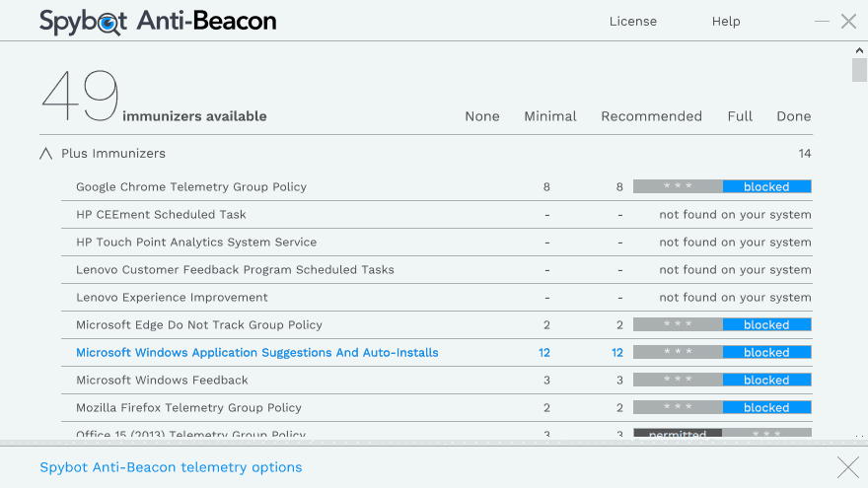Open the Help menu
Image resolution: width=868 pixels, height=488 pixels.
726,22
